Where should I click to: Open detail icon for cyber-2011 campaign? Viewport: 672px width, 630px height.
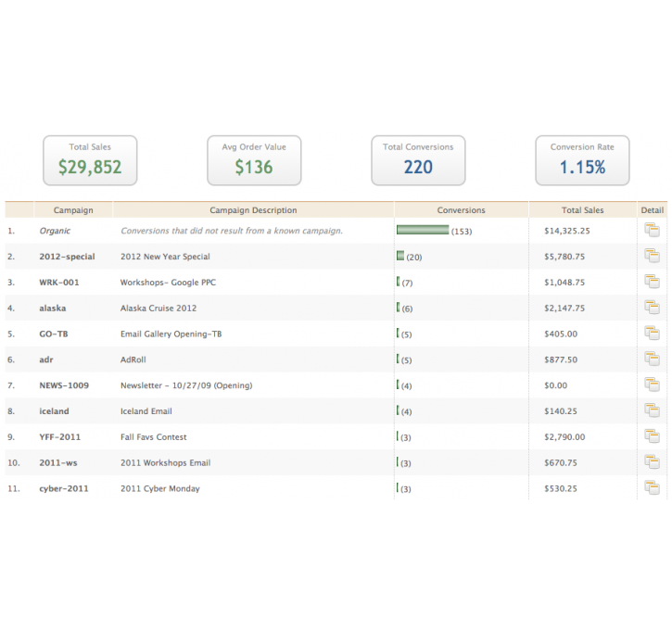click(x=652, y=488)
